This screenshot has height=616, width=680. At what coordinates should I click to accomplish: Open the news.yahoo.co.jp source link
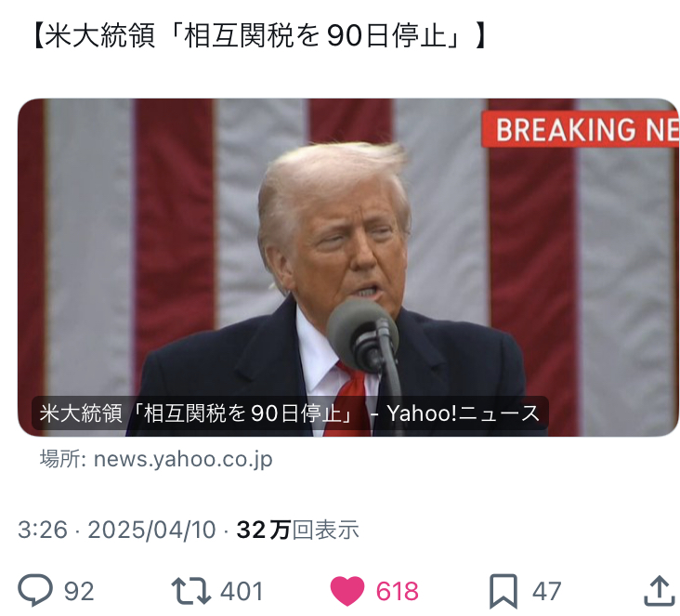coord(183,459)
